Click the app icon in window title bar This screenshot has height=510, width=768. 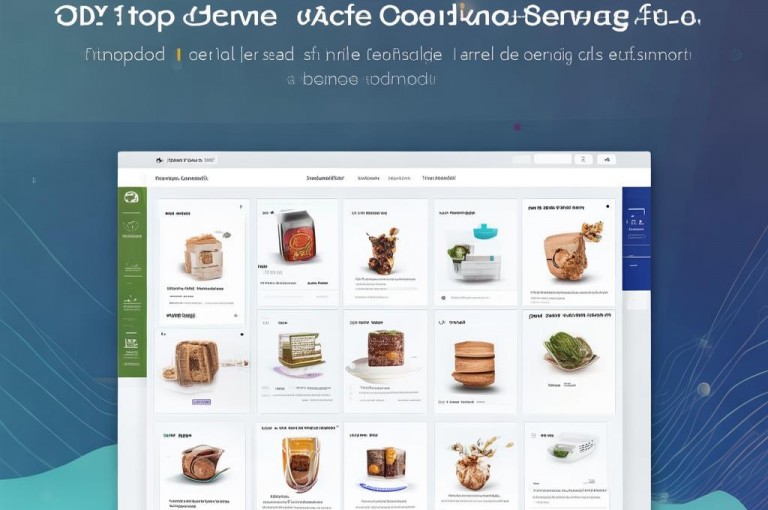click(159, 160)
